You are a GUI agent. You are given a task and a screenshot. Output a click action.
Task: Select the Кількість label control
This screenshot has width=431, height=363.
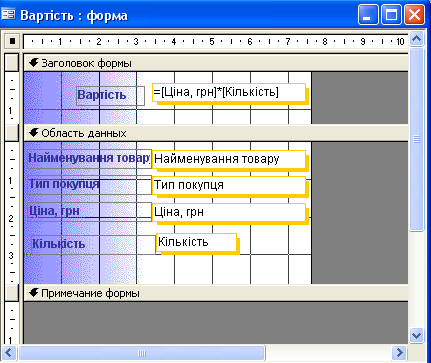[93, 245]
